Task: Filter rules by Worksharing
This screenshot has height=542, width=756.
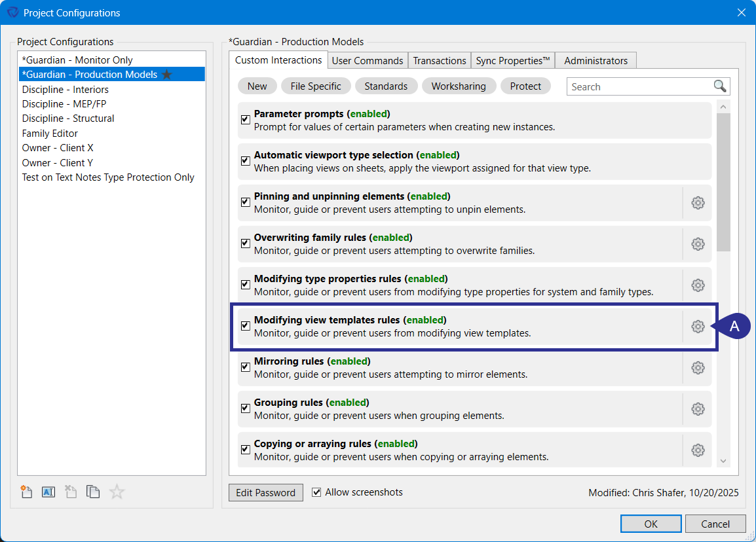Action: (459, 86)
